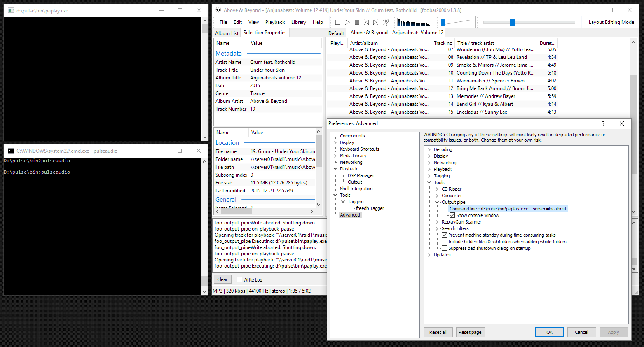Click the Track no column header
Image resolution: width=644 pixels, height=347 pixels.
click(443, 43)
